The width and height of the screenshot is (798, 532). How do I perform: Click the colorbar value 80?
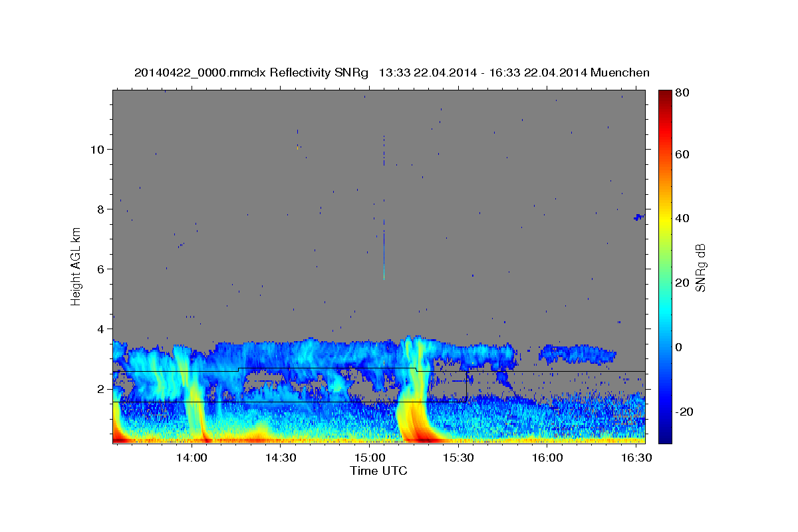(x=682, y=93)
